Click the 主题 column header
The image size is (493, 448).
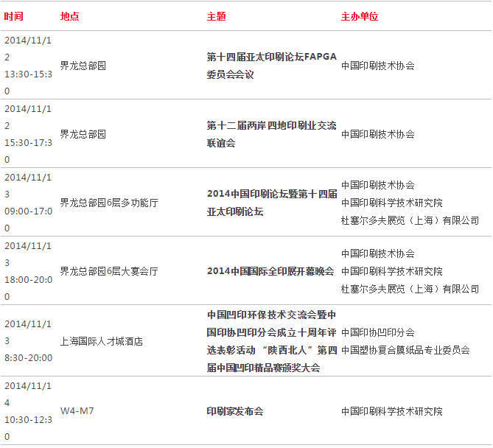point(217,16)
